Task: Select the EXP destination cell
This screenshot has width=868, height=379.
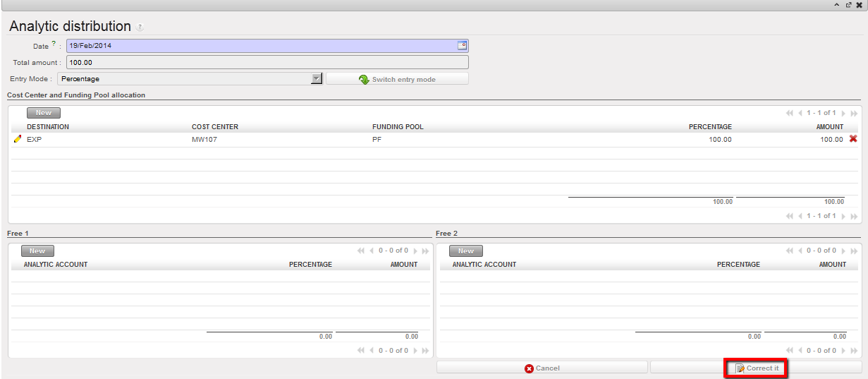Action: (35, 140)
